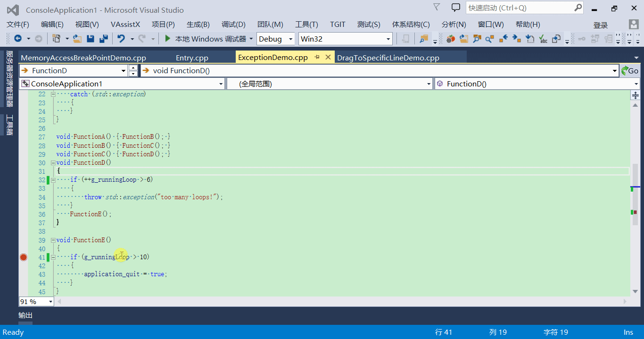Click VA Find References magnifier icon
The width and height of the screenshot is (644, 339).
point(490,39)
